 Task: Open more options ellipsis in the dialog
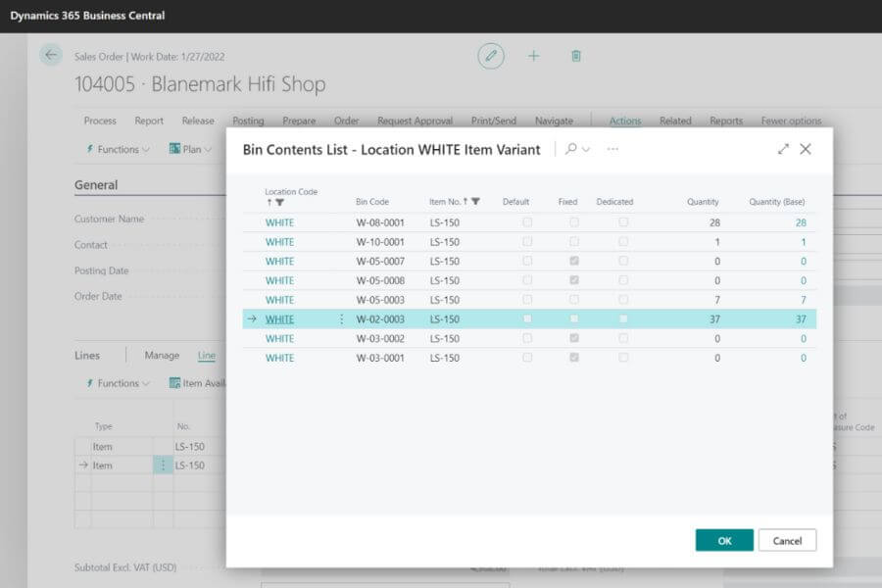(x=612, y=149)
